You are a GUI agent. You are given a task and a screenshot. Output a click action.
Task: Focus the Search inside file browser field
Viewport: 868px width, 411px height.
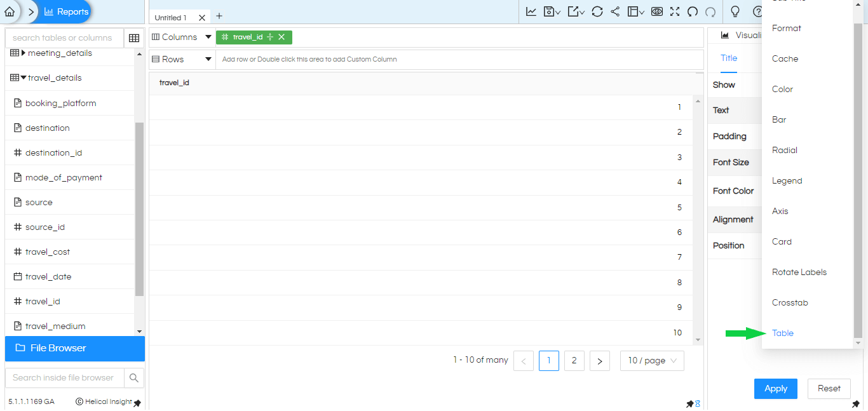[65, 377]
